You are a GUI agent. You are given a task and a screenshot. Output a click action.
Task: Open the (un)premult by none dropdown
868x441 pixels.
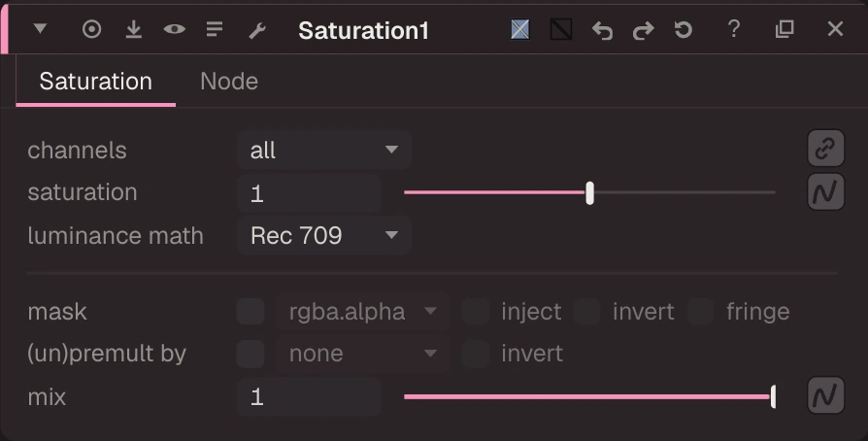pyautogui.click(x=362, y=354)
